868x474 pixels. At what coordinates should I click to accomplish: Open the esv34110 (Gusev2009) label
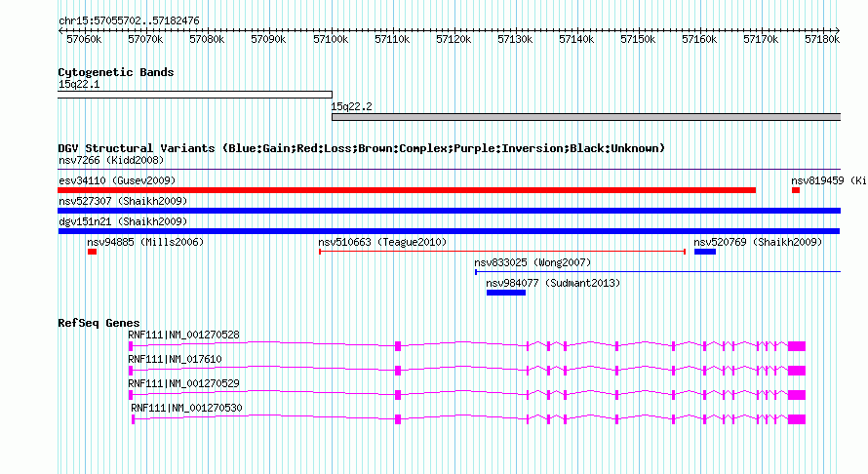[x=117, y=180]
